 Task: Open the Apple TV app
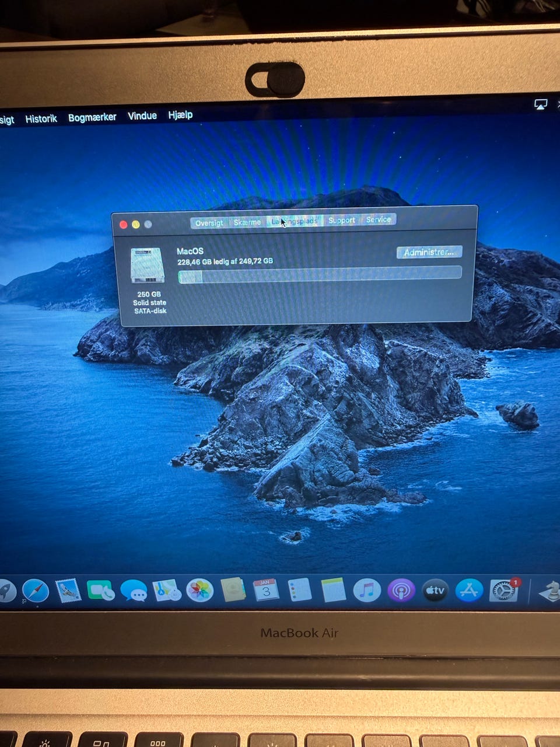(435, 590)
